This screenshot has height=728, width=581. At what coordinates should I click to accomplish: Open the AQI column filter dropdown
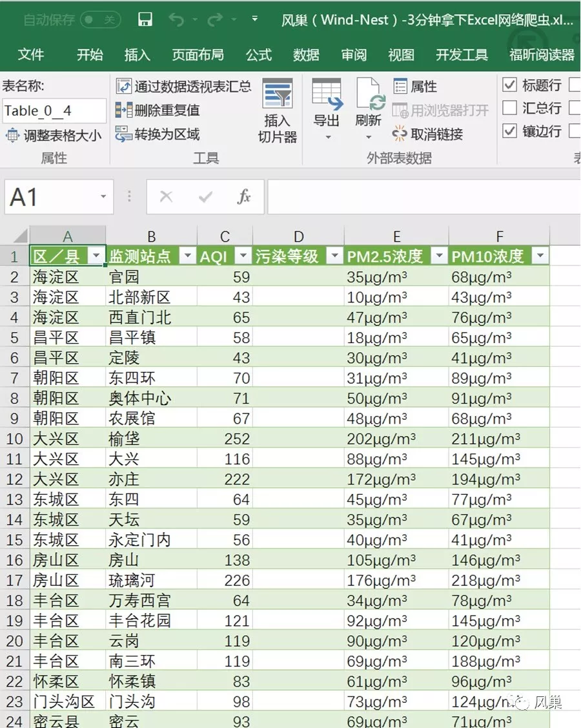tap(243, 255)
